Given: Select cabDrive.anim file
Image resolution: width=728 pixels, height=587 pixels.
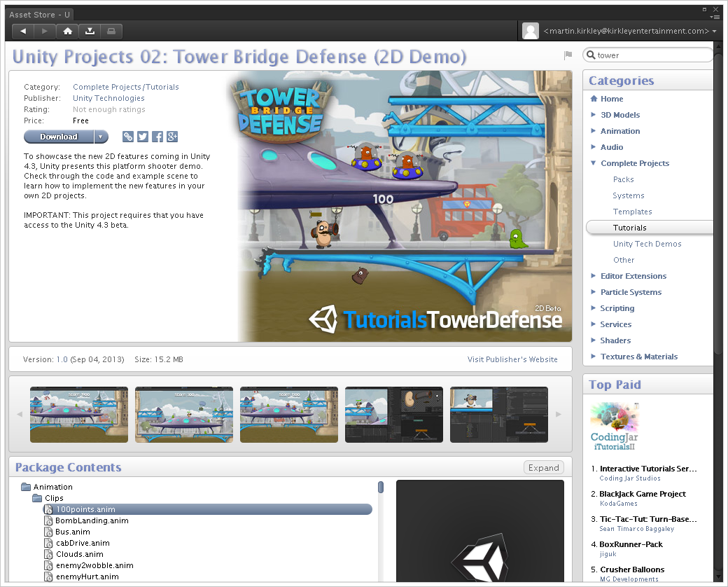Looking at the screenshot, I should coord(83,543).
